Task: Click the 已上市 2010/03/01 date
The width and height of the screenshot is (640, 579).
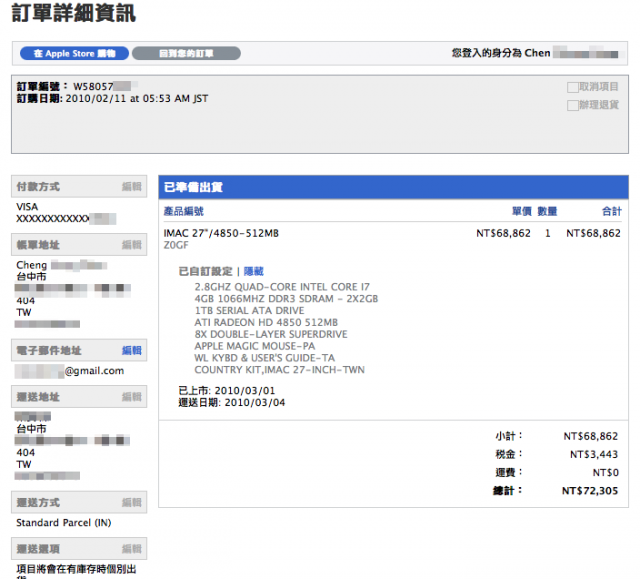Action: point(227,390)
